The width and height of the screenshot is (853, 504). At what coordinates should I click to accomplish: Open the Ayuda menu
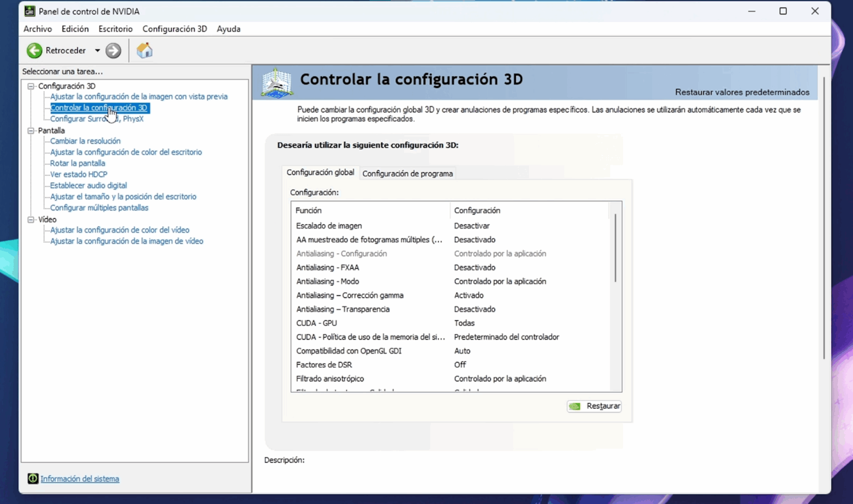[x=228, y=29]
